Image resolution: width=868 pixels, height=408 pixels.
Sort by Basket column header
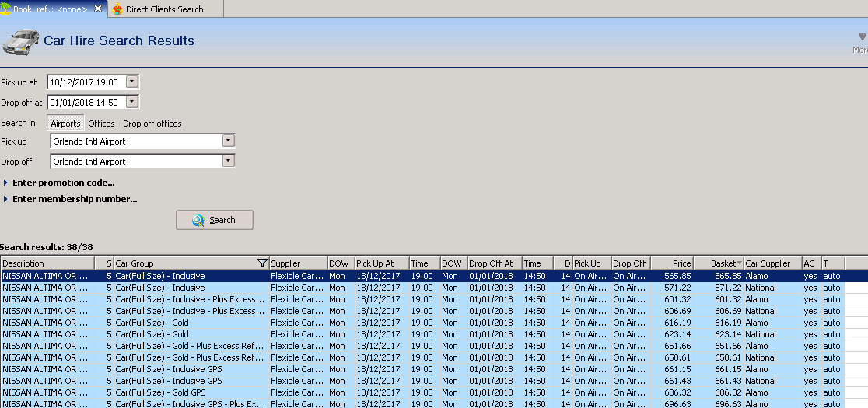click(x=719, y=263)
